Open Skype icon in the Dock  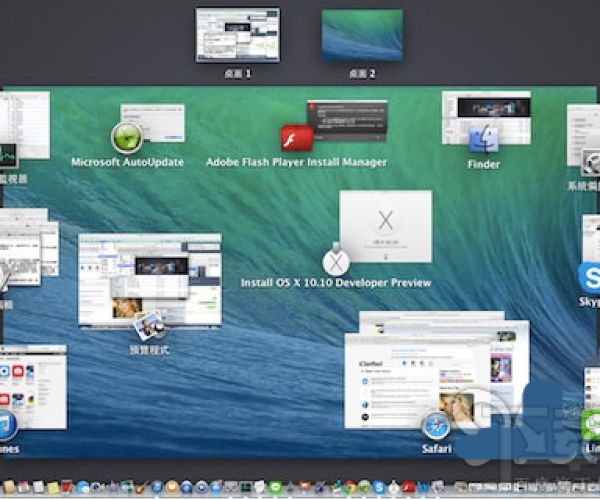378,487
